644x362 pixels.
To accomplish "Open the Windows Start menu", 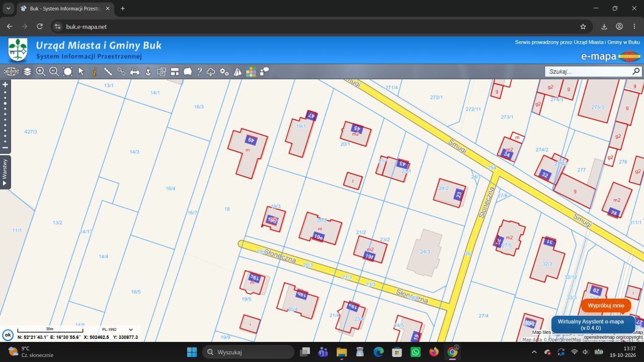I will pos(192,352).
